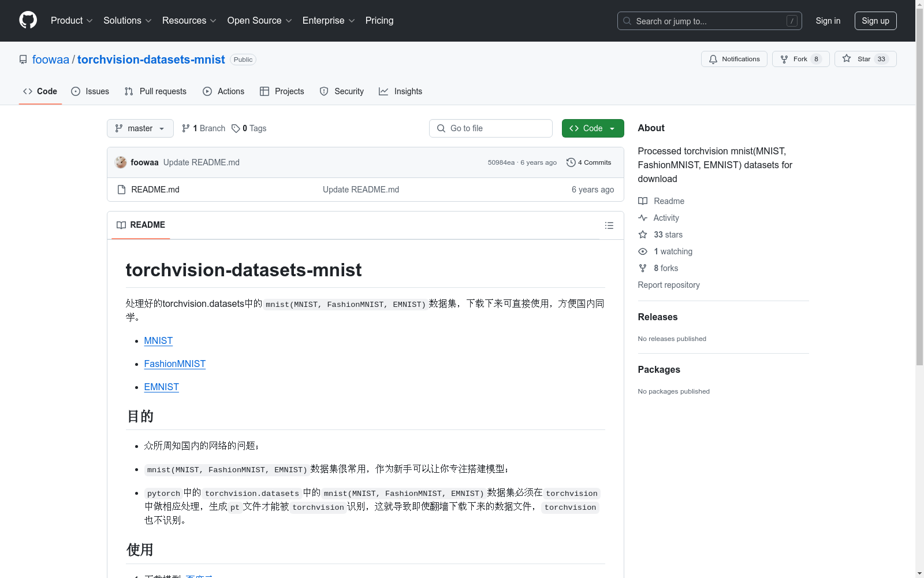This screenshot has height=578, width=924.
Task: View the 4 Commits history
Action: tap(589, 162)
